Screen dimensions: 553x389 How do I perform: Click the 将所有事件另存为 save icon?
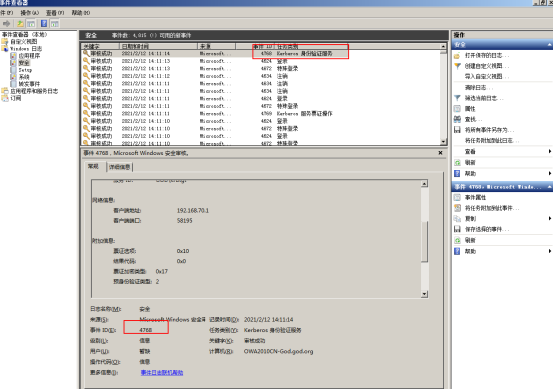(457, 130)
